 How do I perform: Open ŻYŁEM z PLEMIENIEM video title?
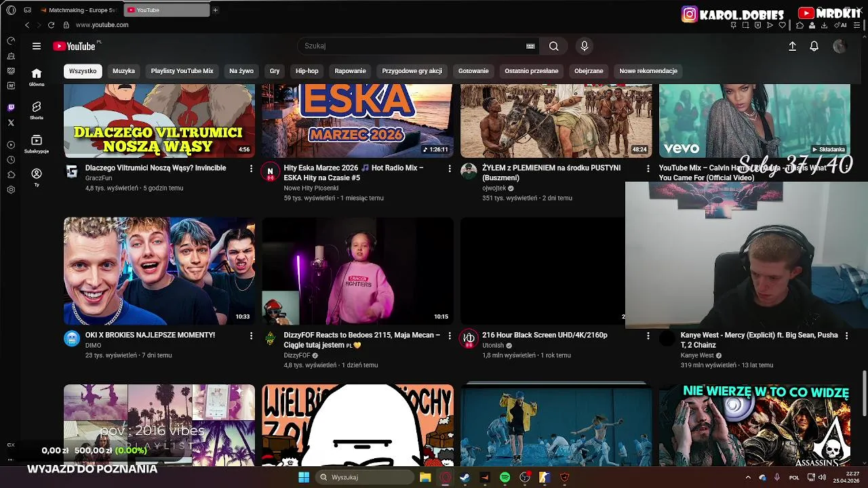point(551,172)
